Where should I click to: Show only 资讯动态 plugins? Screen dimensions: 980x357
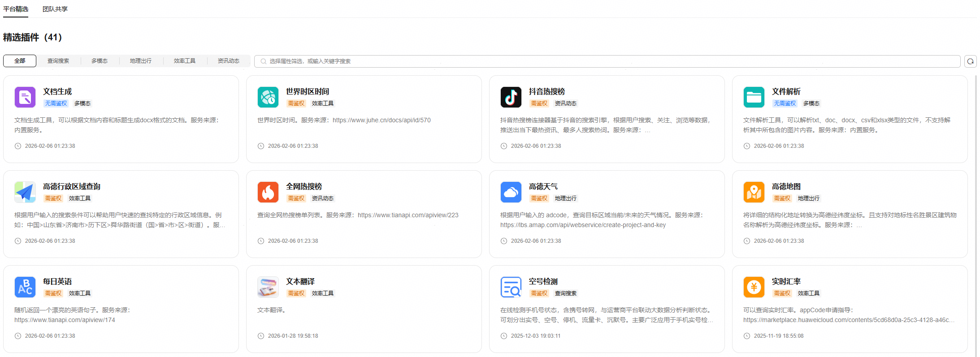(229, 61)
